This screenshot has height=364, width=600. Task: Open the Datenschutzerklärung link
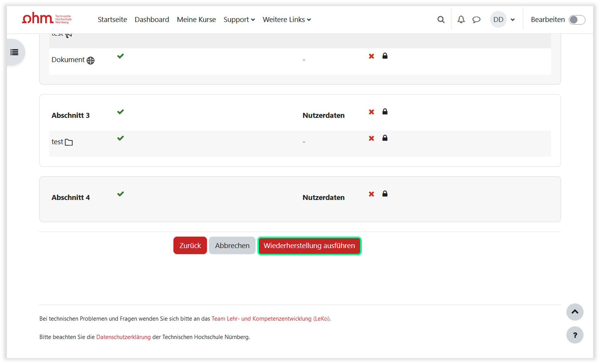123,337
